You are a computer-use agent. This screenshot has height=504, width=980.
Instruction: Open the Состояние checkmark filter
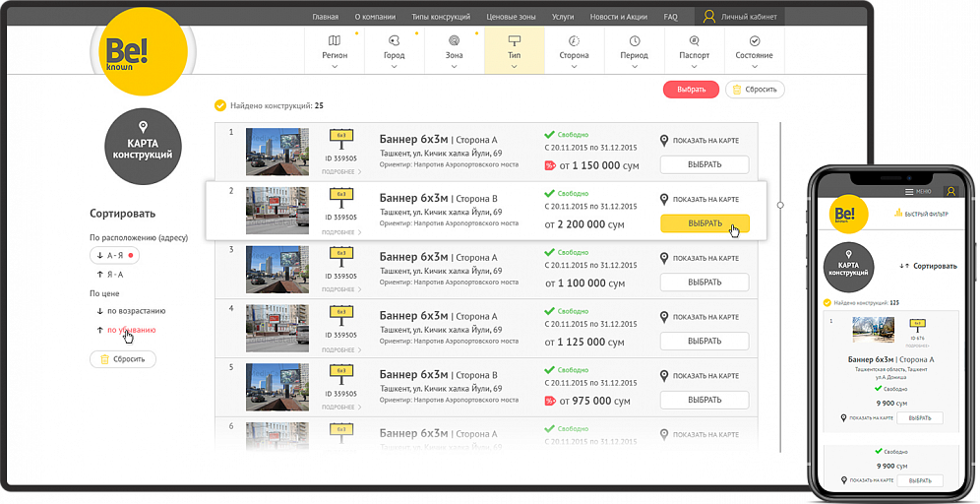(x=755, y=40)
